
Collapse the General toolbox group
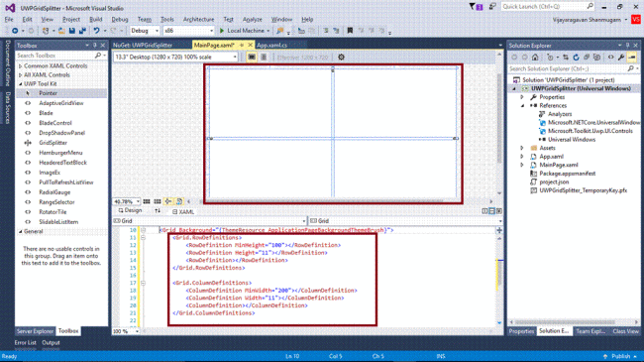[x=20, y=232]
